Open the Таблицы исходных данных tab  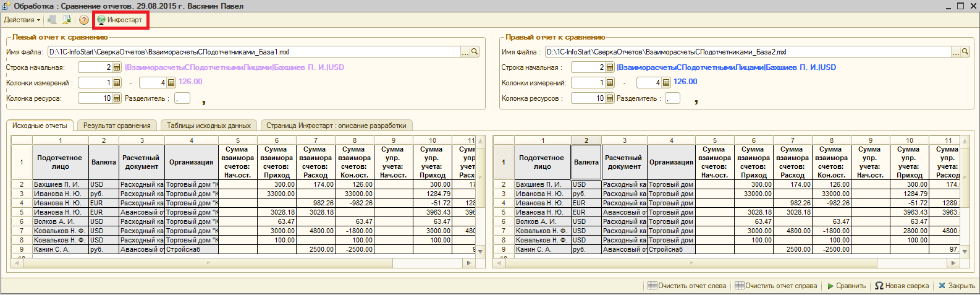pyautogui.click(x=209, y=126)
